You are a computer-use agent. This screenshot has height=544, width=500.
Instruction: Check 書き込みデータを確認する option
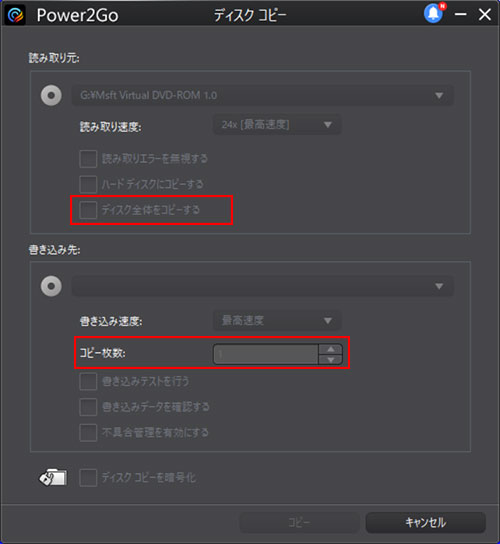[x=88, y=407]
